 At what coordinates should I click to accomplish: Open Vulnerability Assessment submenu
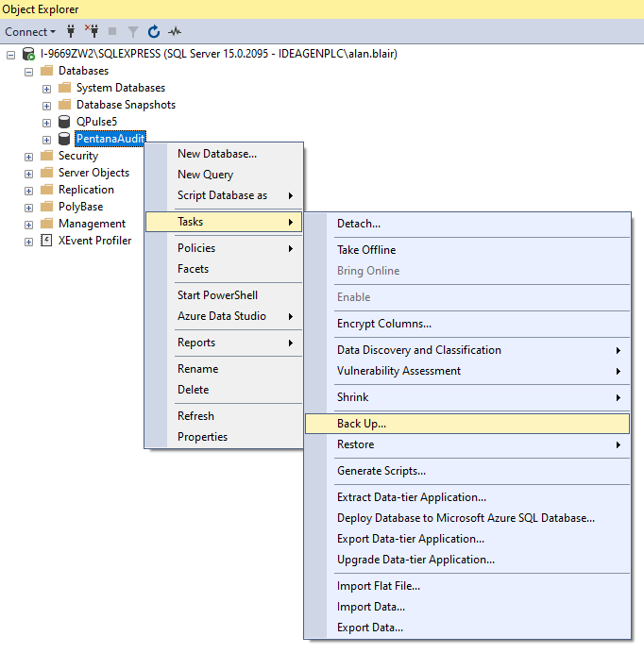pos(467,371)
